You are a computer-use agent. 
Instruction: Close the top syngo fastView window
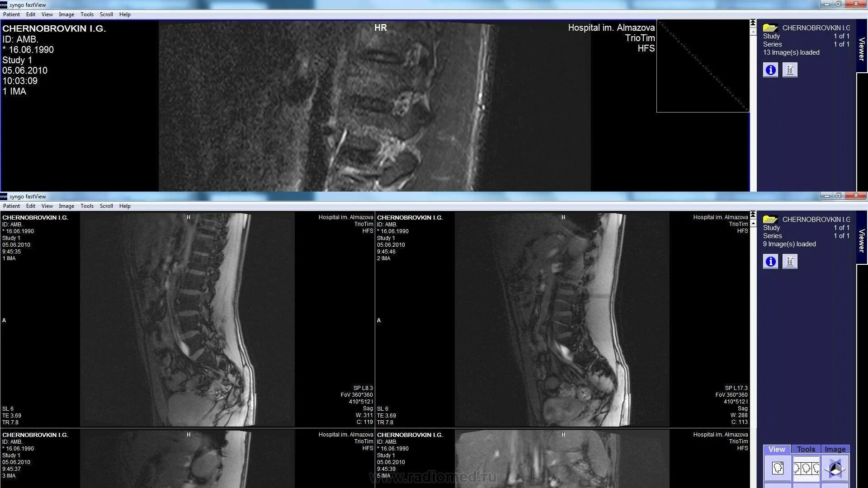pyautogui.click(x=855, y=4)
